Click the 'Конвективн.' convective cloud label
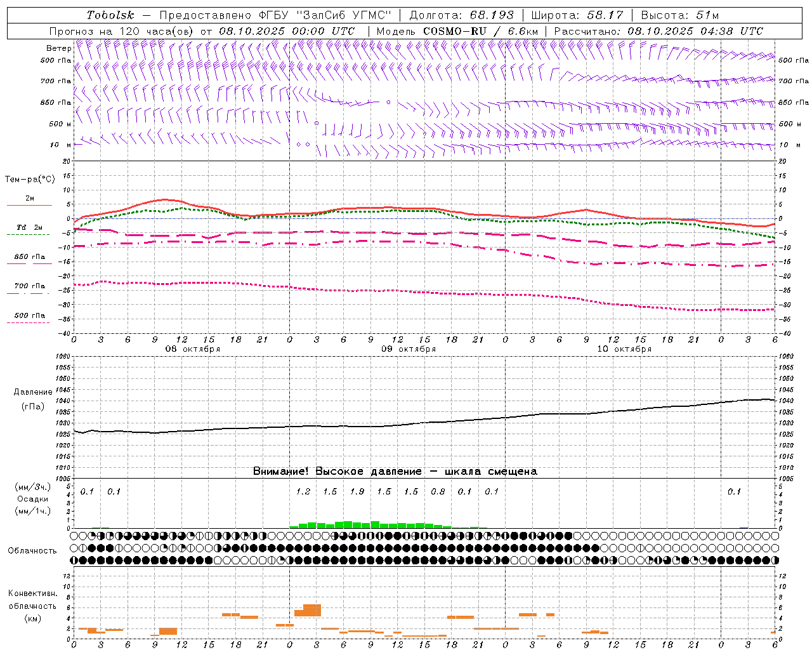This screenshot has width=812, height=650. pos(32,594)
